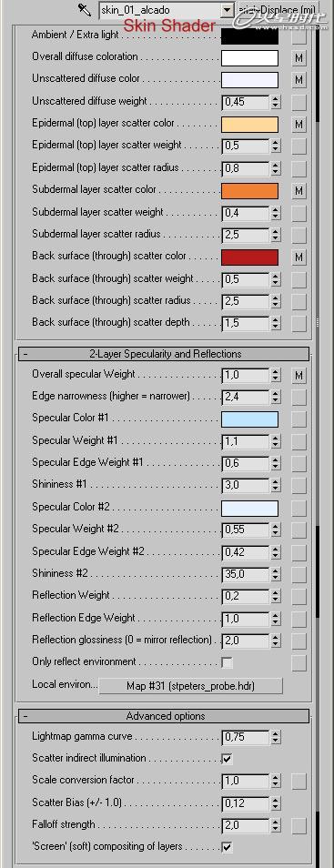Viewport: 334px width, 868px height.
Task: Click empty map slot beside Ambient / Extra light
Action: 299,36
